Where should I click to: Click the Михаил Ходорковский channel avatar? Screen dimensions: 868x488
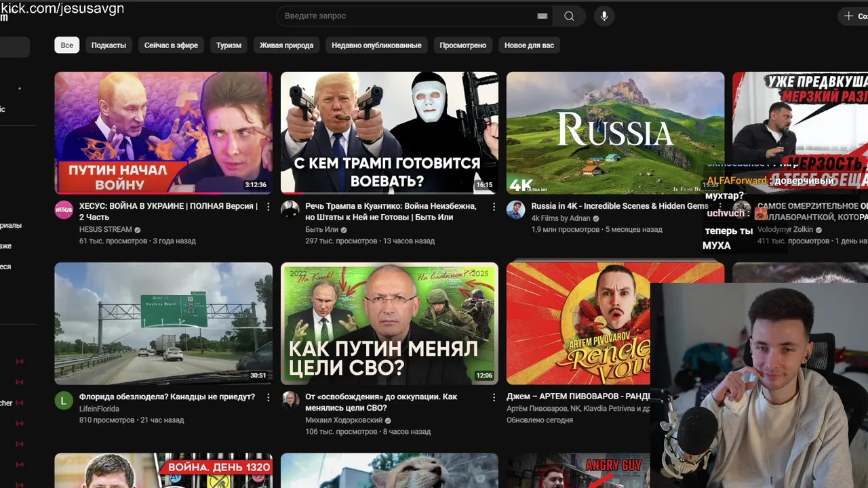pyautogui.click(x=290, y=400)
